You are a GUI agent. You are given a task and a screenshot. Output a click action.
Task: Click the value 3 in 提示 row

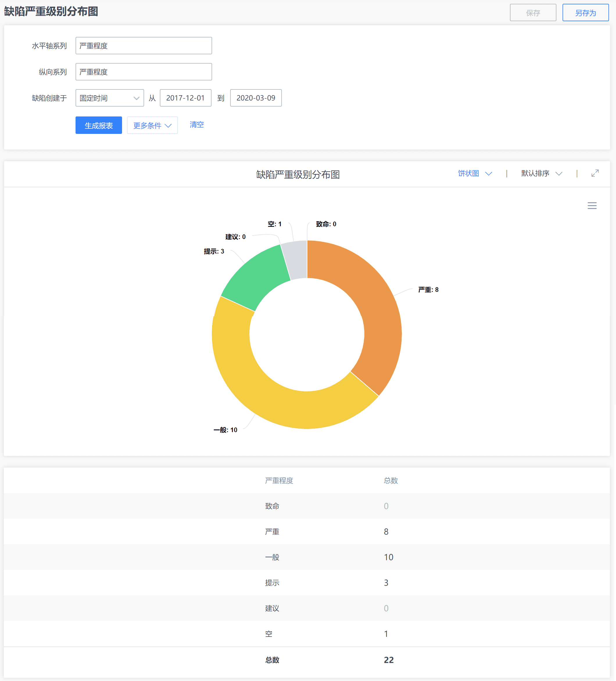click(386, 583)
